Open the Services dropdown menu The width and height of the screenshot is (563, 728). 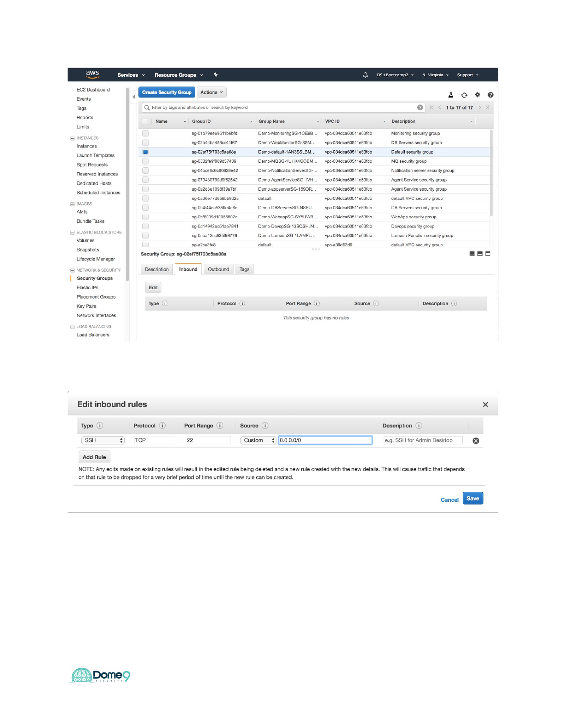[x=131, y=75]
